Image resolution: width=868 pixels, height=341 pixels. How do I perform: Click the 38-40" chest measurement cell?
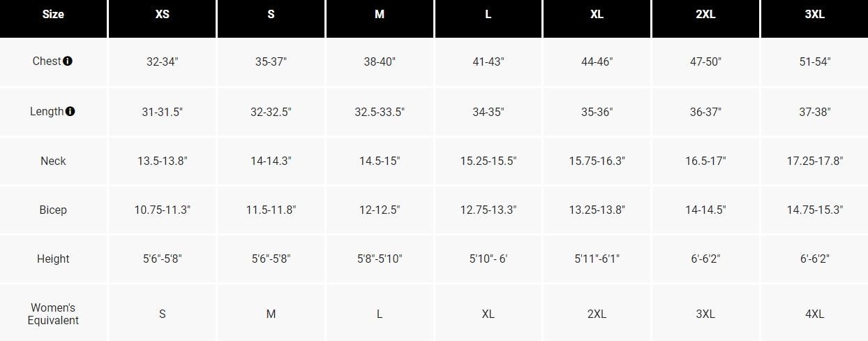(380, 61)
